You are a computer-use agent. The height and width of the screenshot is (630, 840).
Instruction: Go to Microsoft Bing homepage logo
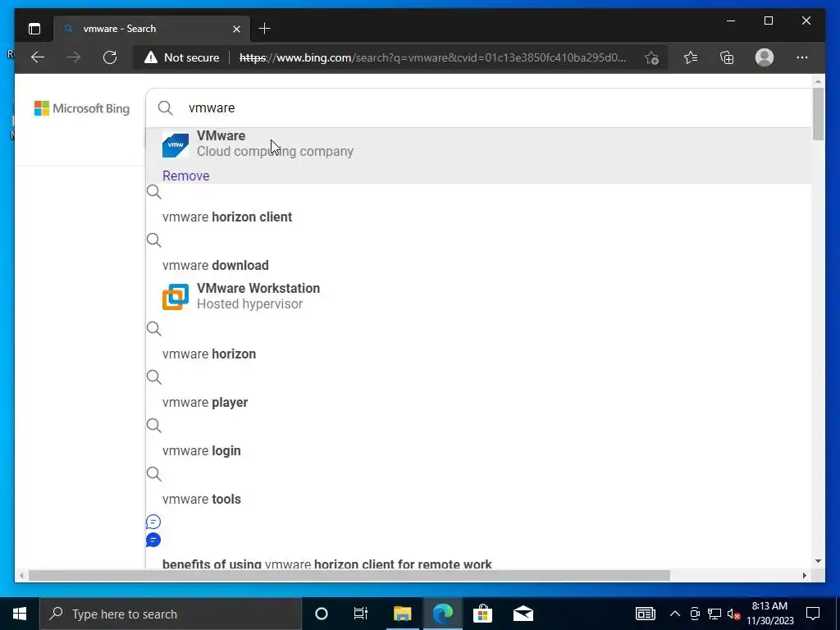point(82,108)
